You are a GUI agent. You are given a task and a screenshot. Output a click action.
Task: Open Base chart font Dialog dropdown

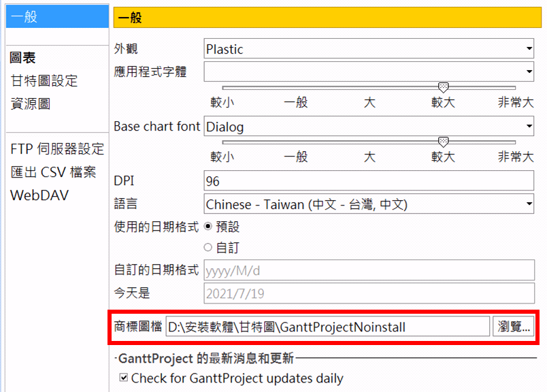[x=369, y=127]
